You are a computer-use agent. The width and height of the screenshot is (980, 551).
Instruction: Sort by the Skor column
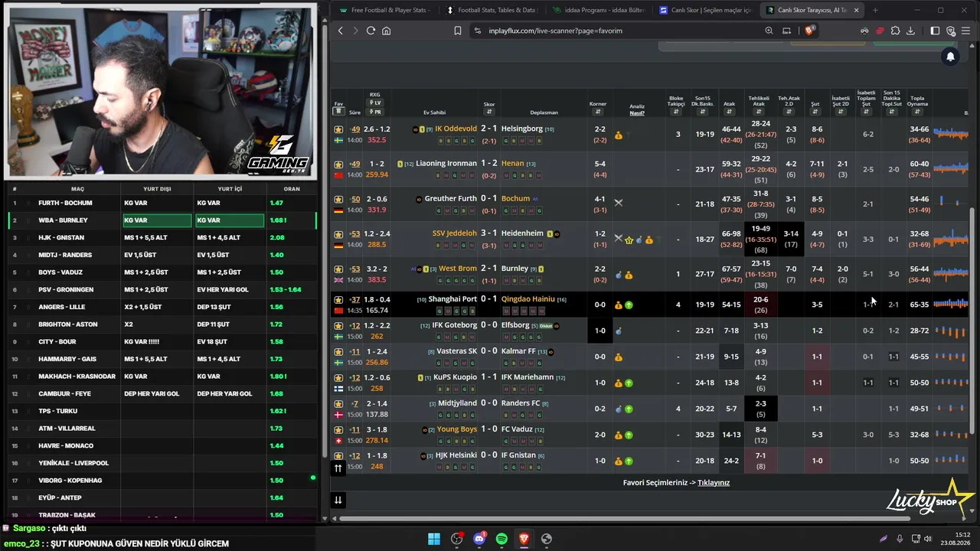coord(489,112)
